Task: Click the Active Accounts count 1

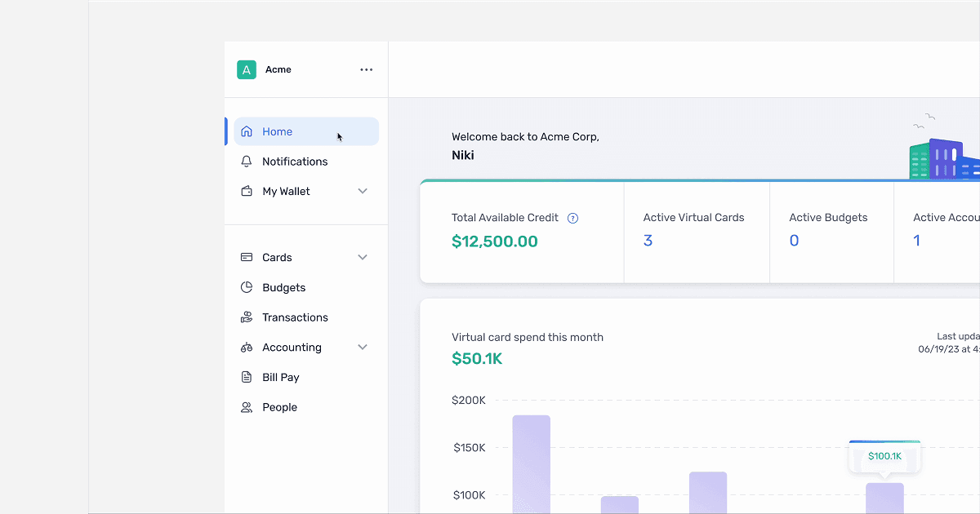Action: click(x=917, y=241)
